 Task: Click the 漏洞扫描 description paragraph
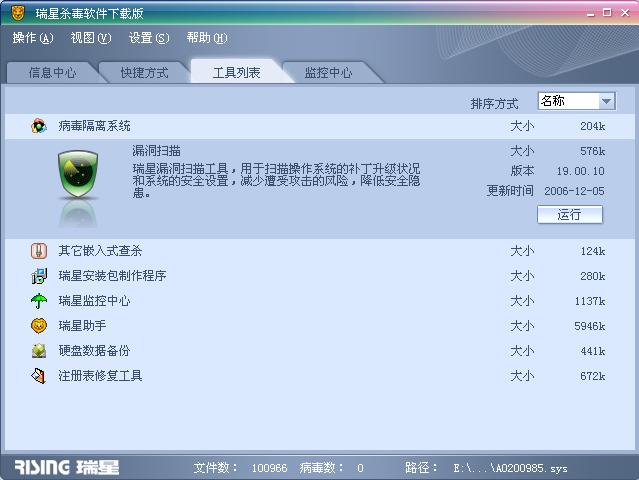tap(276, 181)
